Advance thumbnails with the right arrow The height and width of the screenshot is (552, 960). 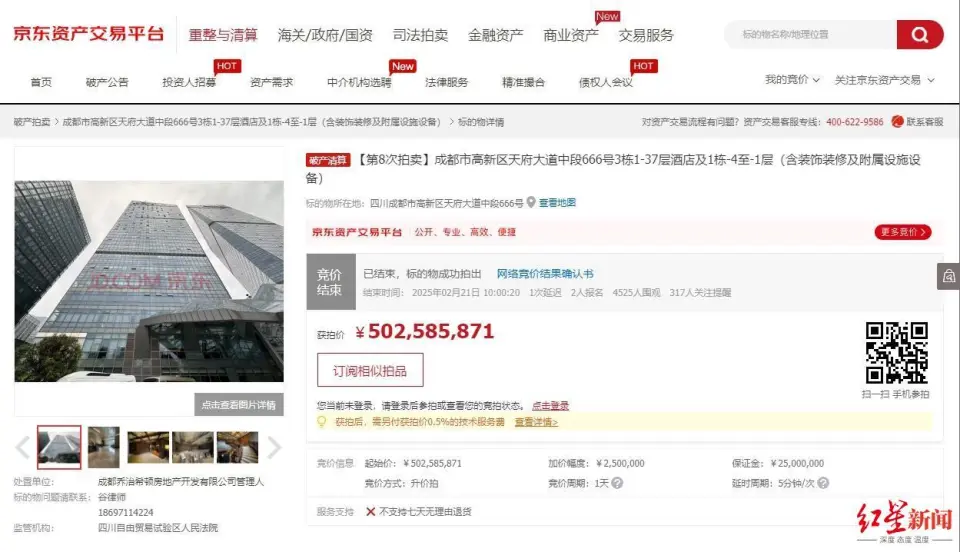273,448
